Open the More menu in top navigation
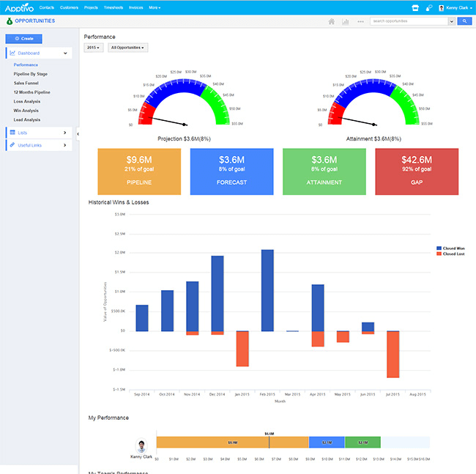476x474 pixels. pyautogui.click(x=155, y=7)
